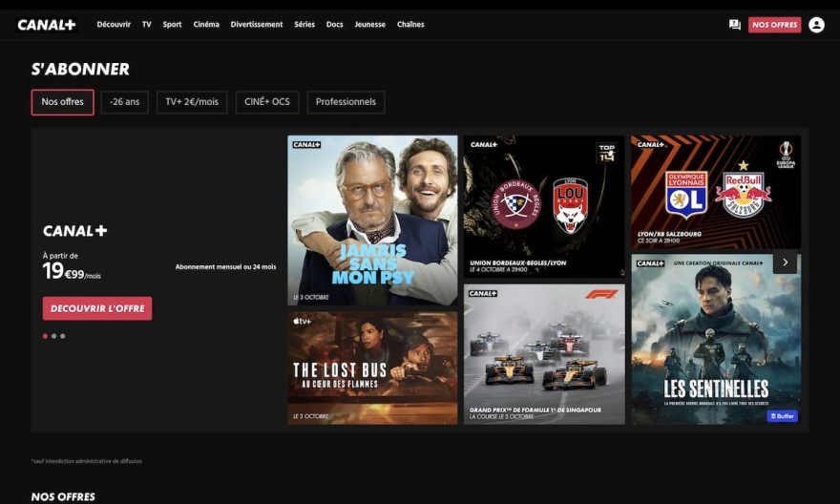This screenshot has width=840, height=504.
Task: Open the Séries menu item
Action: pos(304,24)
